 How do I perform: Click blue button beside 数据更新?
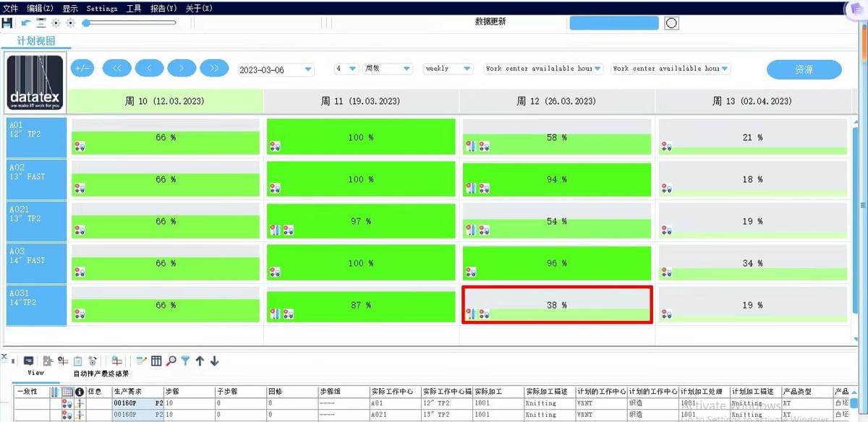pyautogui.click(x=614, y=22)
